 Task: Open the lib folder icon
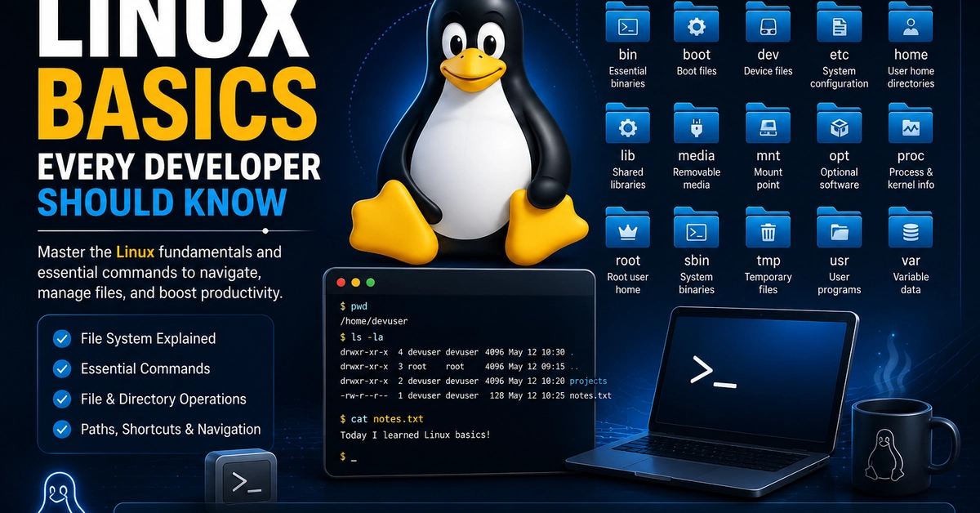[x=627, y=123]
